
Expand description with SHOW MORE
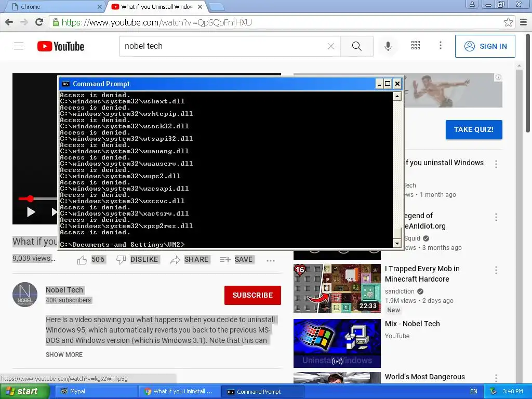point(64,354)
